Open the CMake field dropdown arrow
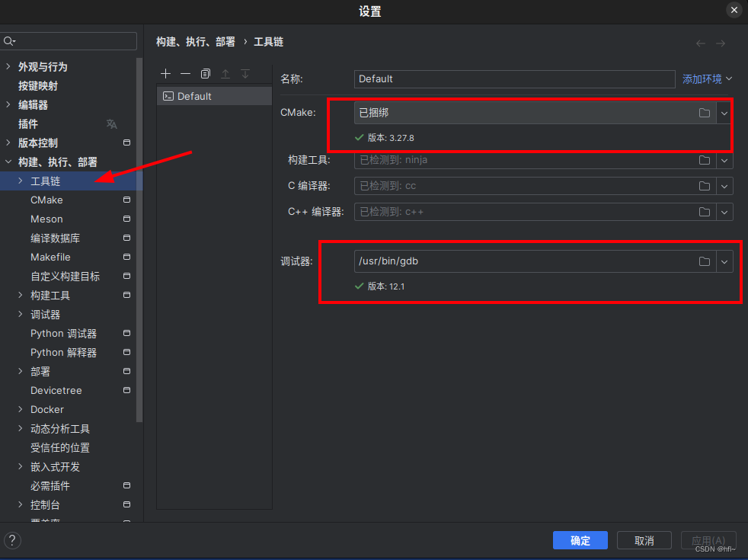The height and width of the screenshot is (560, 748). click(x=724, y=112)
